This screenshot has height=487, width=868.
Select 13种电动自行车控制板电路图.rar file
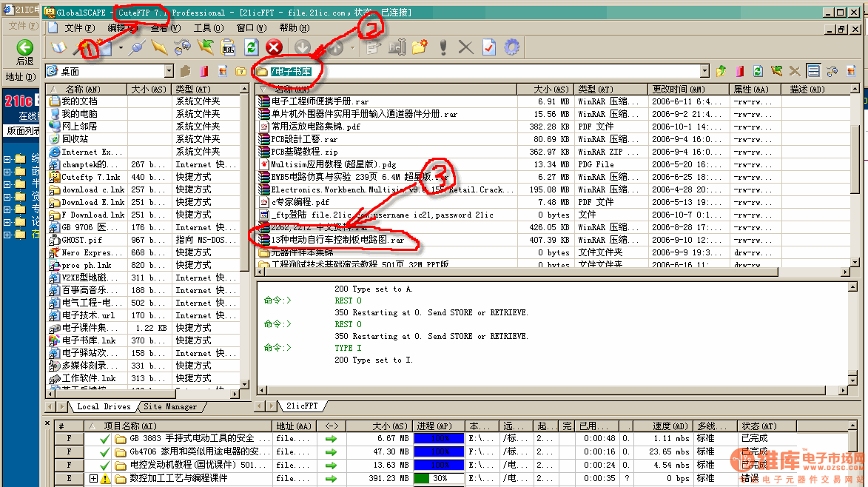337,240
